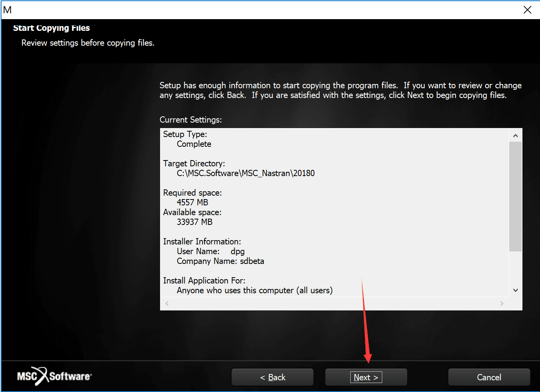Viewport: 540px width, 392px height.
Task: Click the Setup Type value Complete
Action: point(194,144)
